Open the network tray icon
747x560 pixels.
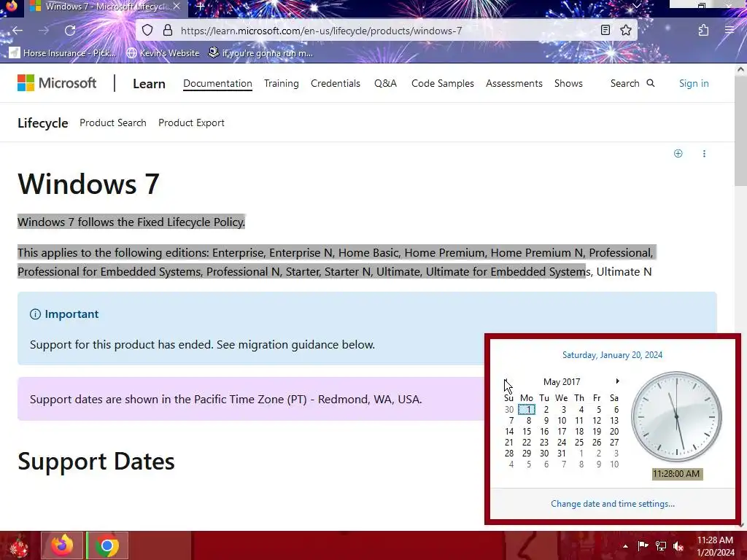click(661, 545)
